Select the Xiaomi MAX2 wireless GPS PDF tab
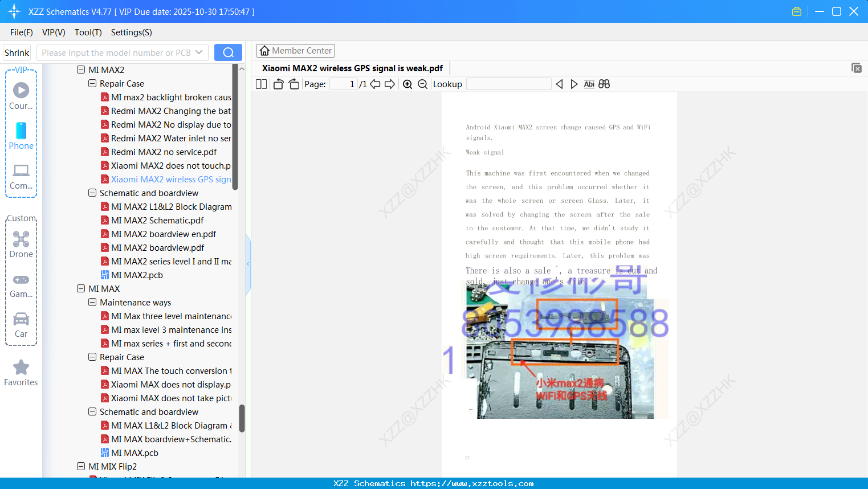Screen dimensions: 868x489 (352, 68)
